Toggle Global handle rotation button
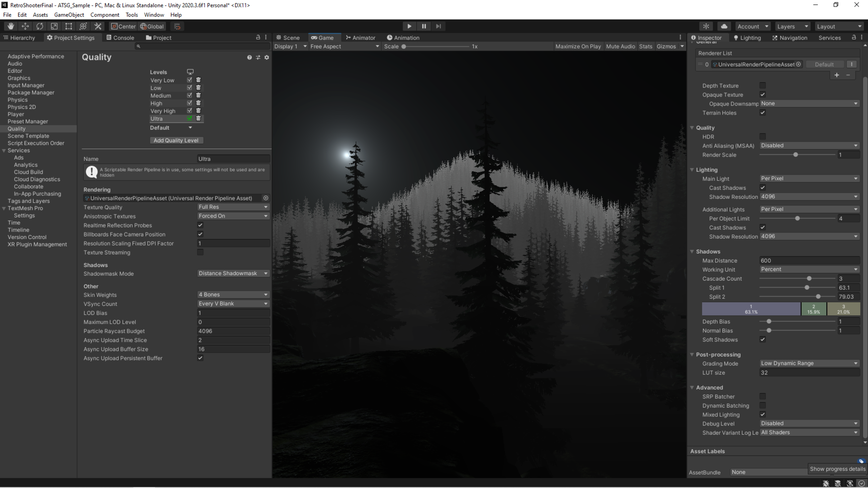The width and height of the screenshot is (868, 488). pos(152,26)
